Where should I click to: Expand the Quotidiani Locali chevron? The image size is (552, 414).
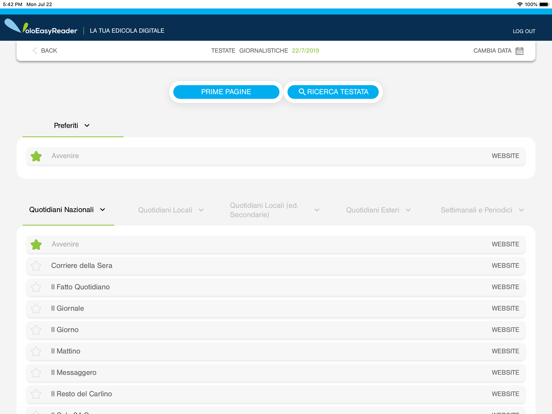(201, 210)
